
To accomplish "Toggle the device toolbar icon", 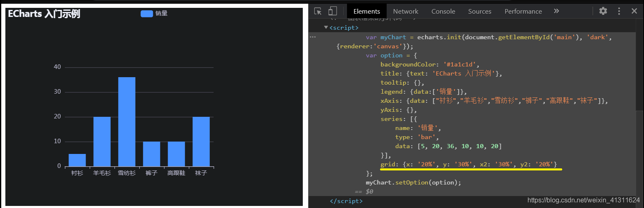I will 333,11.
